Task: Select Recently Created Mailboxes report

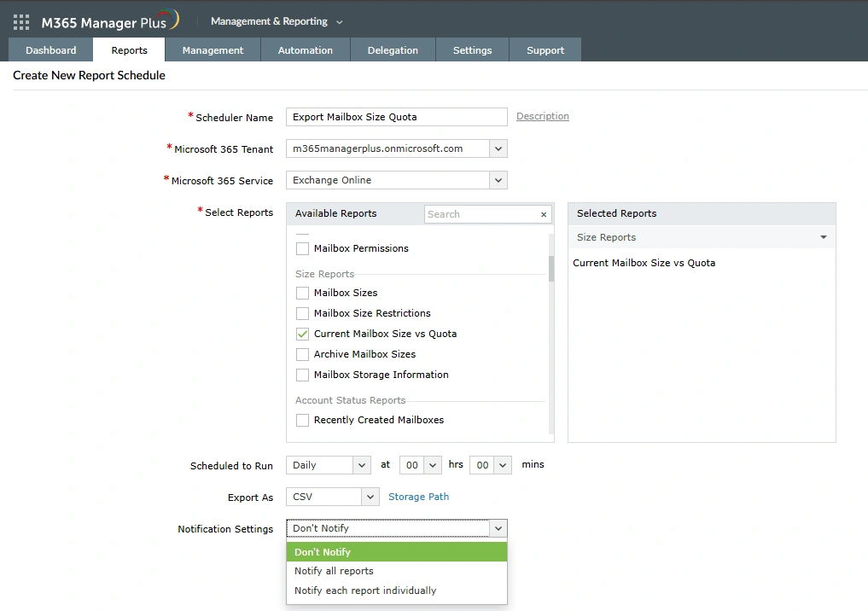Action: point(302,420)
